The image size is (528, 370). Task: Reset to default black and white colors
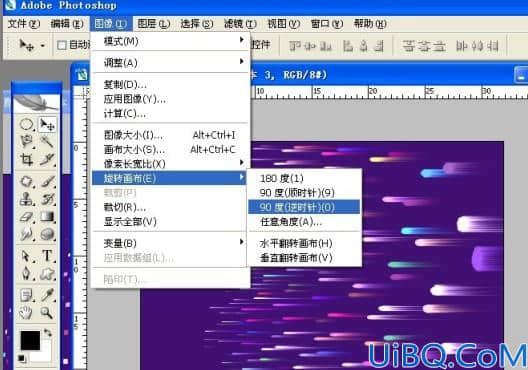(x=22, y=358)
